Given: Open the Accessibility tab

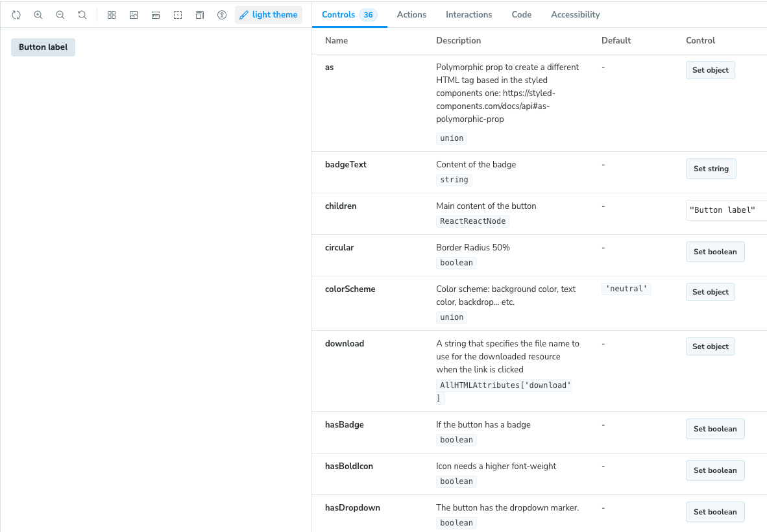Looking at the screenshot, I should pos(575,14).
